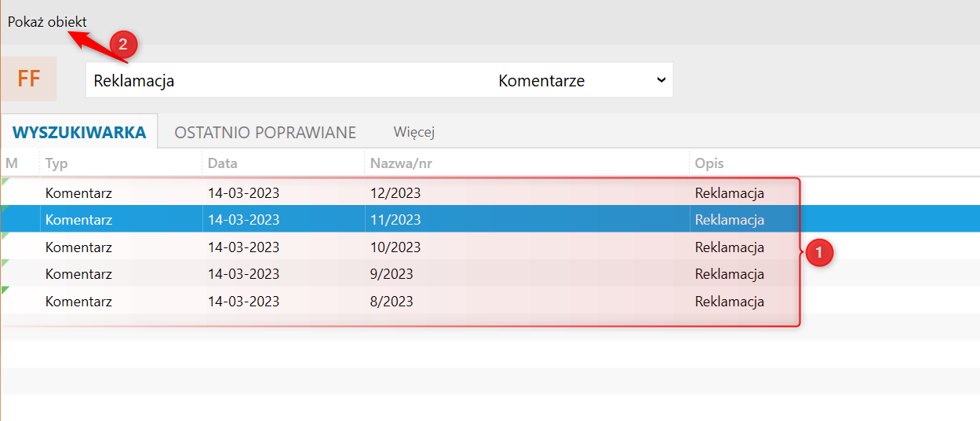This screenshot has height=421, width=980.
Task: Click the green marker on row 8/2023
Action: pos(5,290)
